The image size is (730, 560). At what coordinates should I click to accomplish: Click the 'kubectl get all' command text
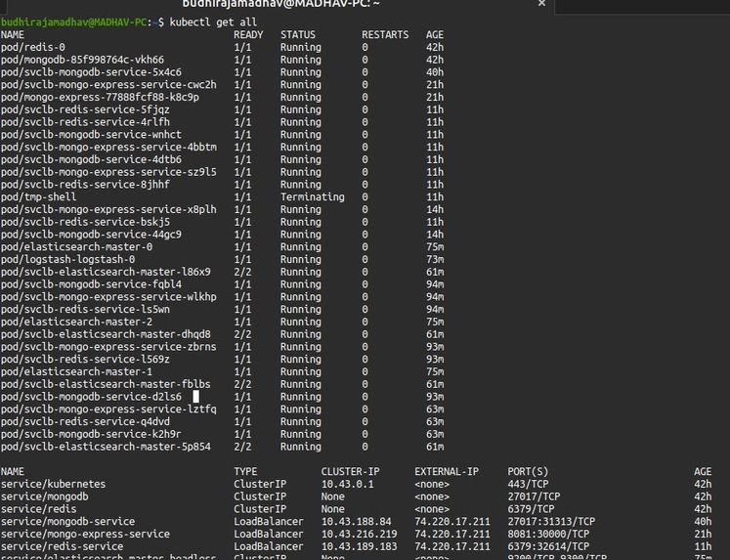[x=213, y=22]
